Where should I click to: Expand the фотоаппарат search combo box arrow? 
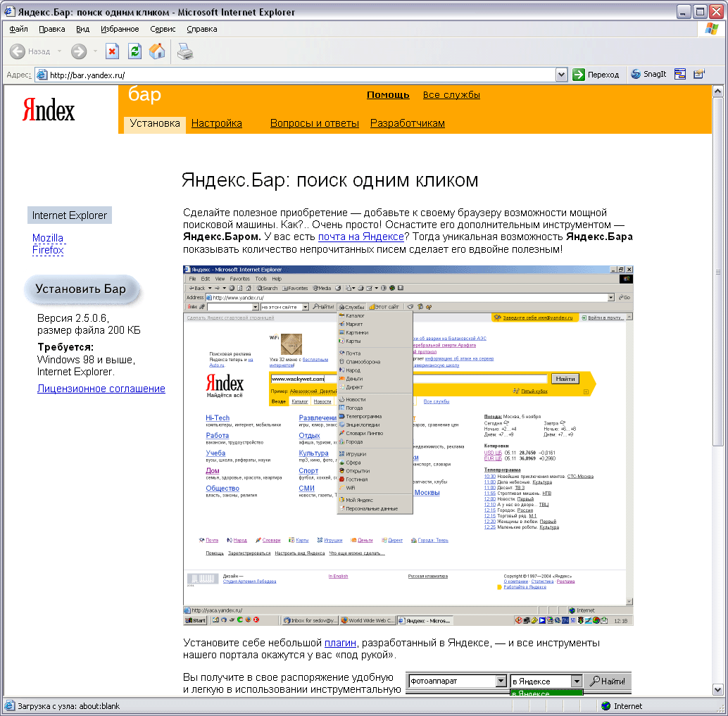(501, 682)
